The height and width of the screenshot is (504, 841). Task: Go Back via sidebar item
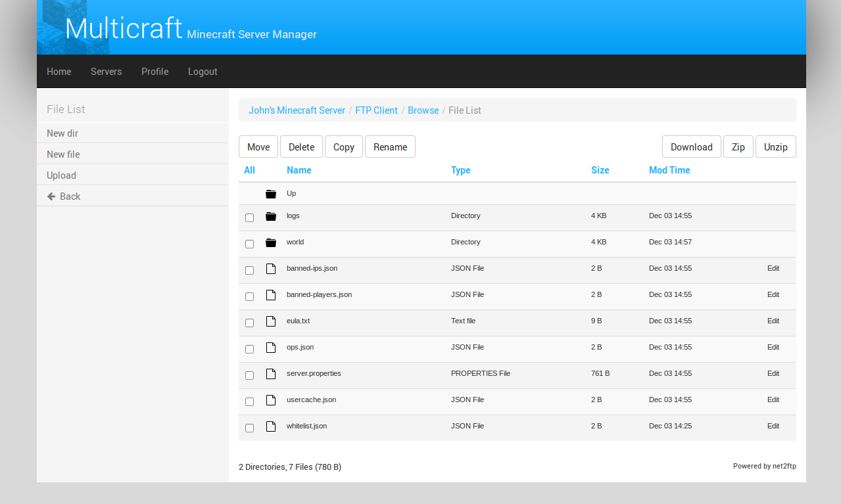click(133, 196)
